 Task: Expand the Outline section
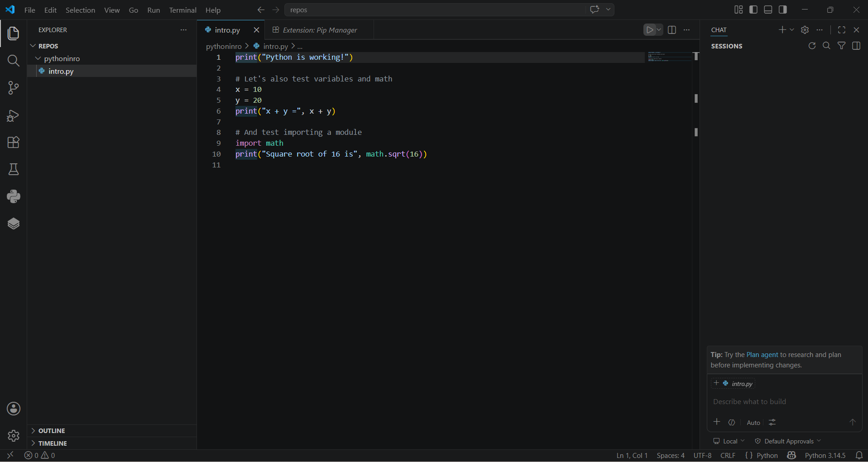pyautogui.click(x=112, y=431)
